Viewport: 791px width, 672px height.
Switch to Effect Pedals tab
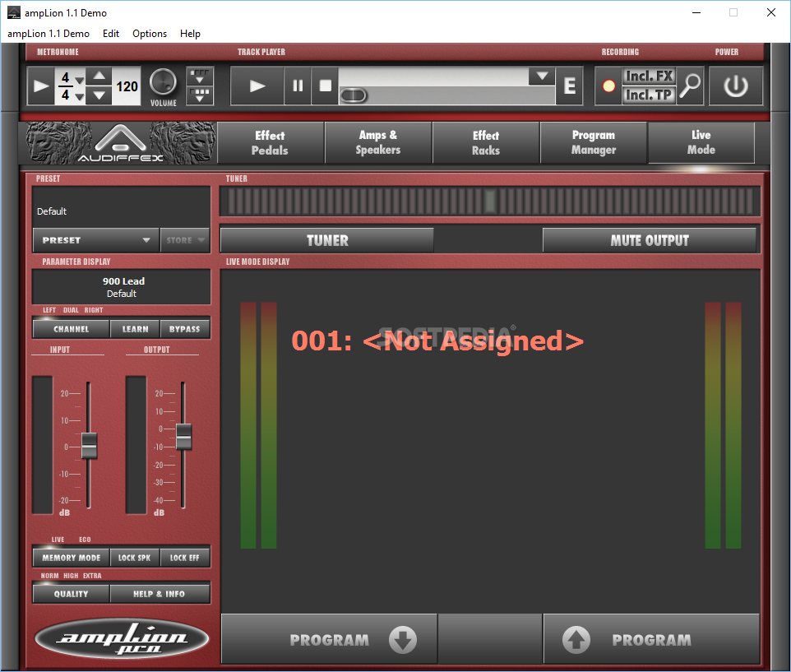tap(270, 143)
